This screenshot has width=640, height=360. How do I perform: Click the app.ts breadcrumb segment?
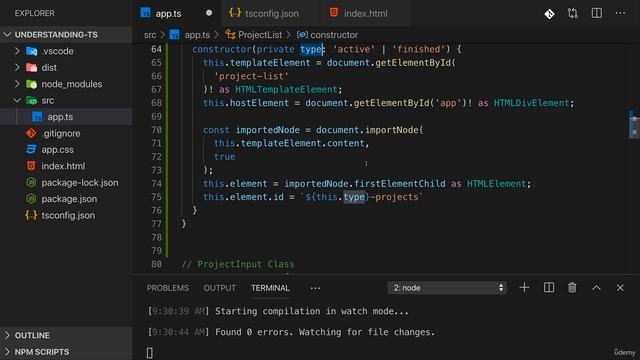click(x=197, y=35)
